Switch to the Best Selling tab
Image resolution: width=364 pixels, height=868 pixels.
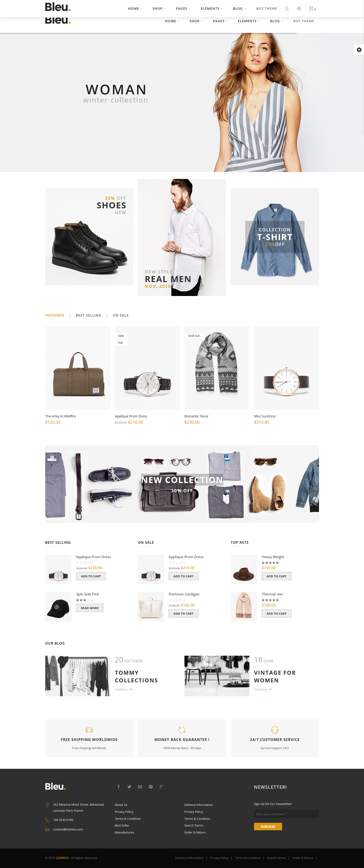(88, 315)
